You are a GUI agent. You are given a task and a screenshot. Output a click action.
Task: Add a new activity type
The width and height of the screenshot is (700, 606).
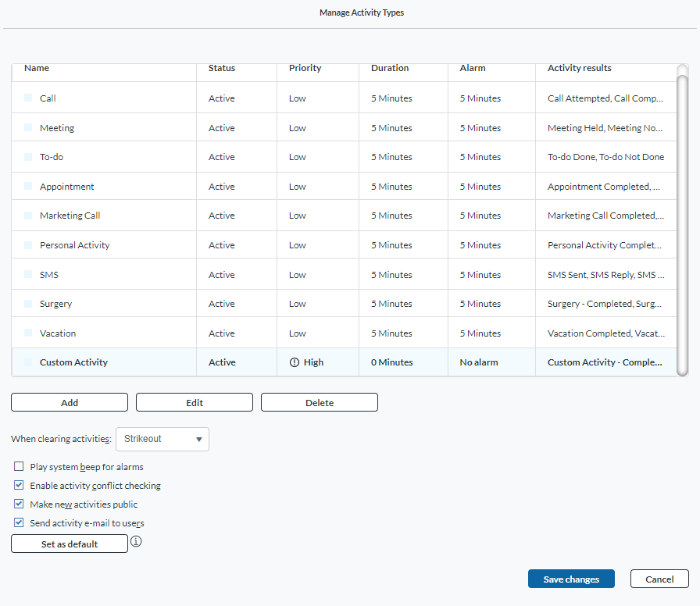coord(70,402)
